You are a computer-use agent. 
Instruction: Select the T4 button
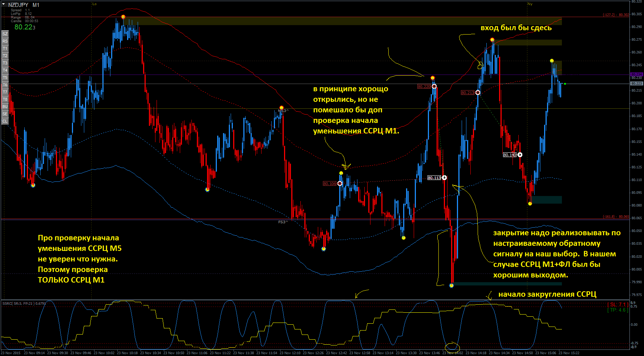pyautogui.click(x=5, y=70)
